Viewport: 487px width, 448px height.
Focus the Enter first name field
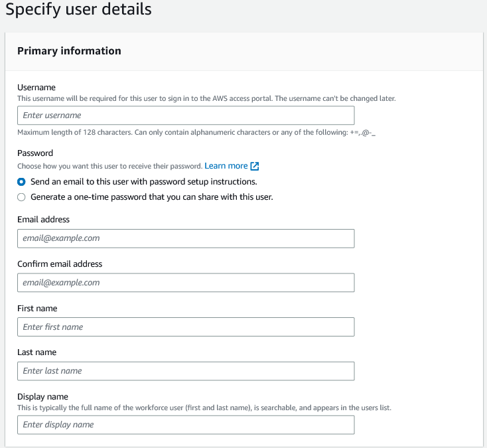coord(186,327)
